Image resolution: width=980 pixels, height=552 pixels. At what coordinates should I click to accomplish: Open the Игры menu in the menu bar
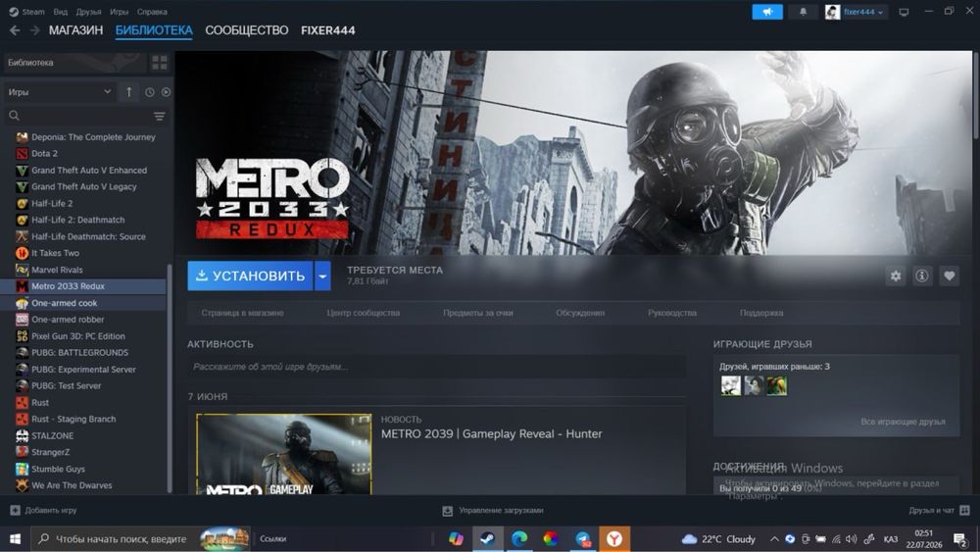[x=119, y=11]
